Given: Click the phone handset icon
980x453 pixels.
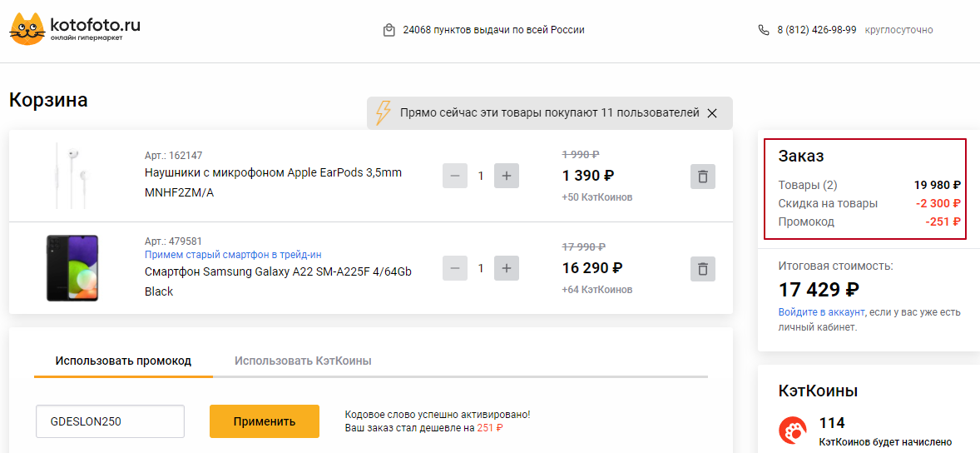Looking at the screenshot, I should [764, 30].
